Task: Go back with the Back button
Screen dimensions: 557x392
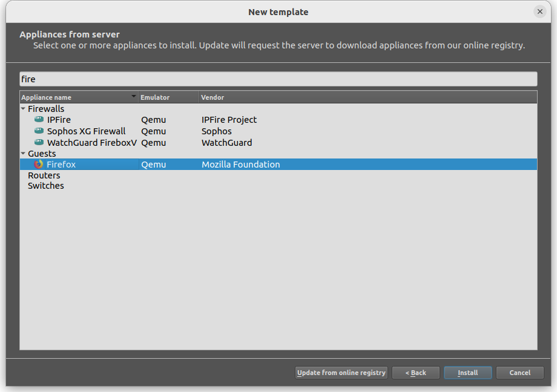Action: (415, 373)
